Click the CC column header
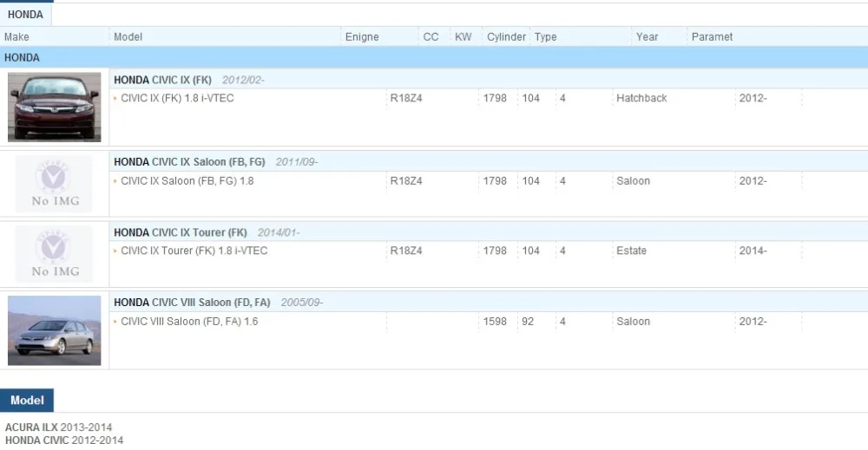 pos(431,37)
